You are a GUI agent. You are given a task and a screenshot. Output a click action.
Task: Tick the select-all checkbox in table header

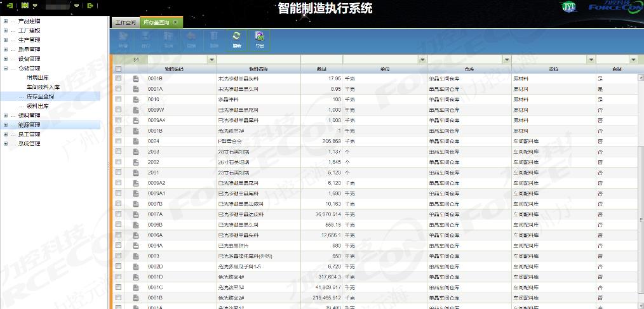[x=119, y=69]
